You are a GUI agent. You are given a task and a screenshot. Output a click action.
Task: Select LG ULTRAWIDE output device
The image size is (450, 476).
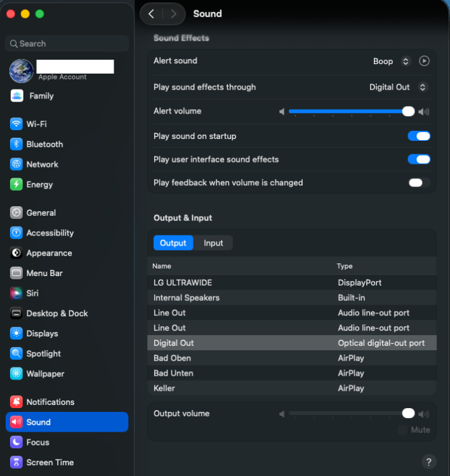click(292, 282)
